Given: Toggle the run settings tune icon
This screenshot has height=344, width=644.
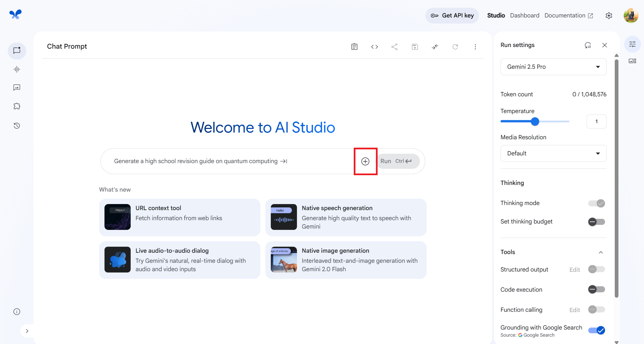Looking at the screenshot, I should 632,44.
